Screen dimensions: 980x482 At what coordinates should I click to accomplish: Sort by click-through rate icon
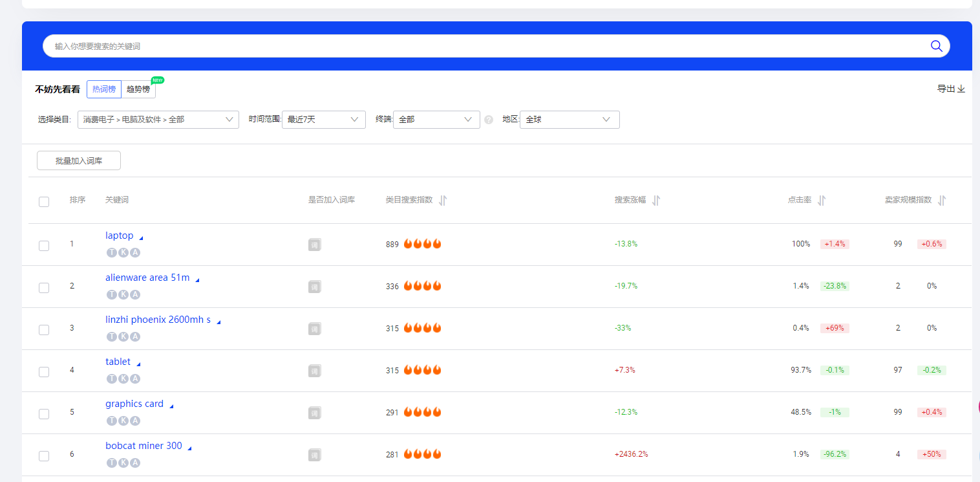pos(822,201)
